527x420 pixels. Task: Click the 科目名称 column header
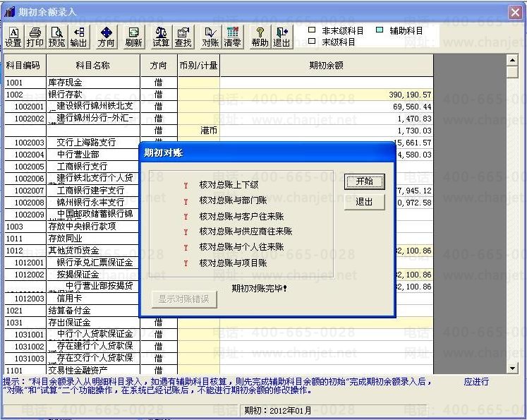(93, 65)
